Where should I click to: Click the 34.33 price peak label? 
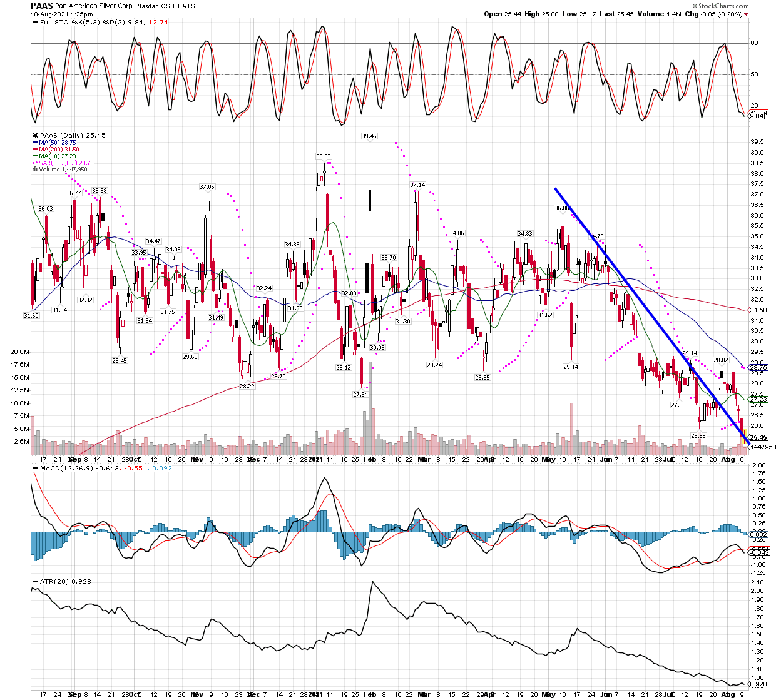pos(292,245)
